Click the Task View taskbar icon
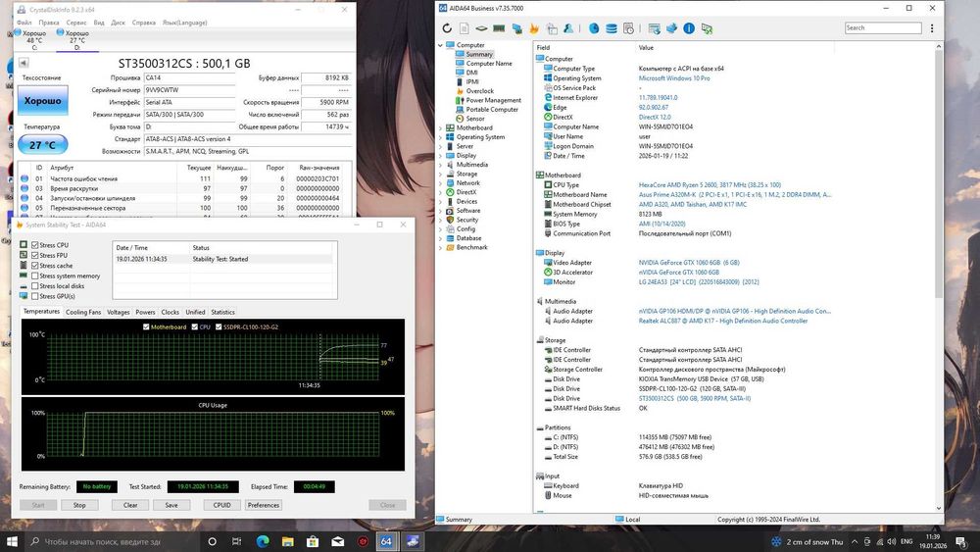 [x=236, y=541]
